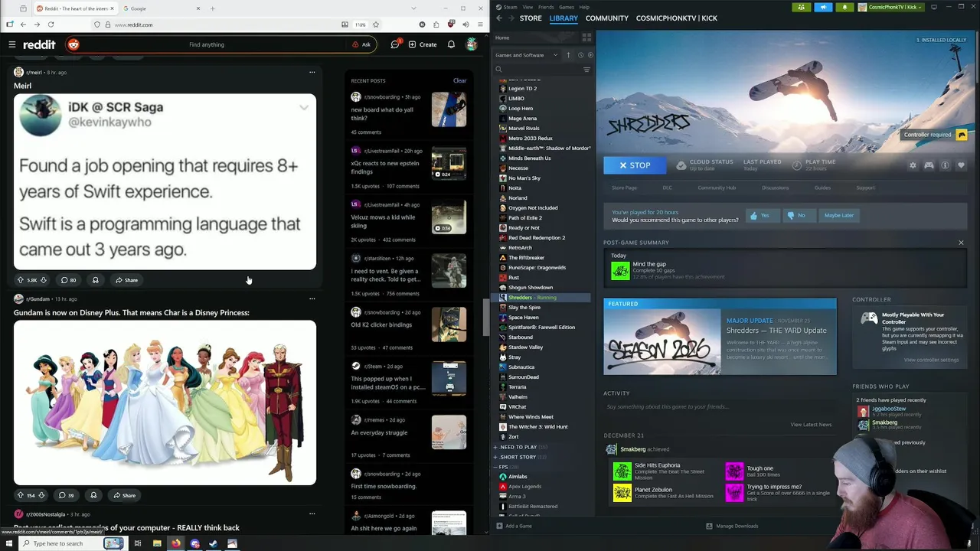Open a new browser tab
The width and height of the screenshot is (980, 551).
pyautogui.click(x=213, y=8)
